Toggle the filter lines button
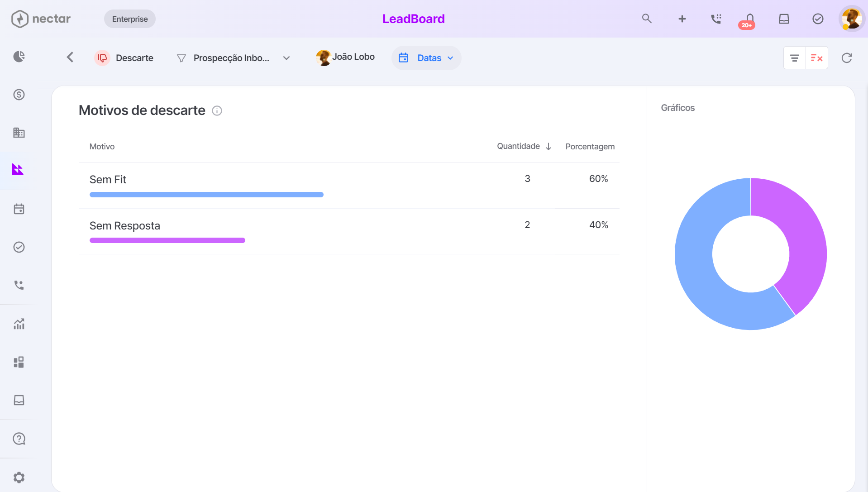This screenshot has width=868, height=492. [x=795, y=58]
